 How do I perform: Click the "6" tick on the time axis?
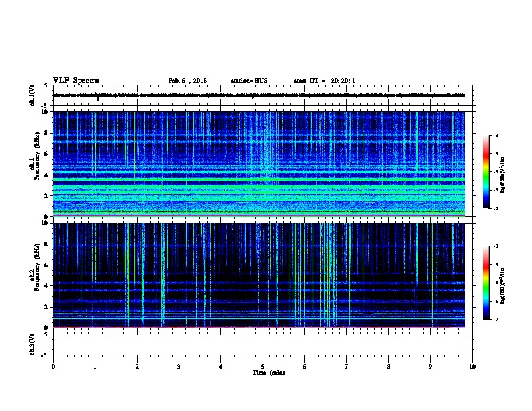tap(305, 367)
